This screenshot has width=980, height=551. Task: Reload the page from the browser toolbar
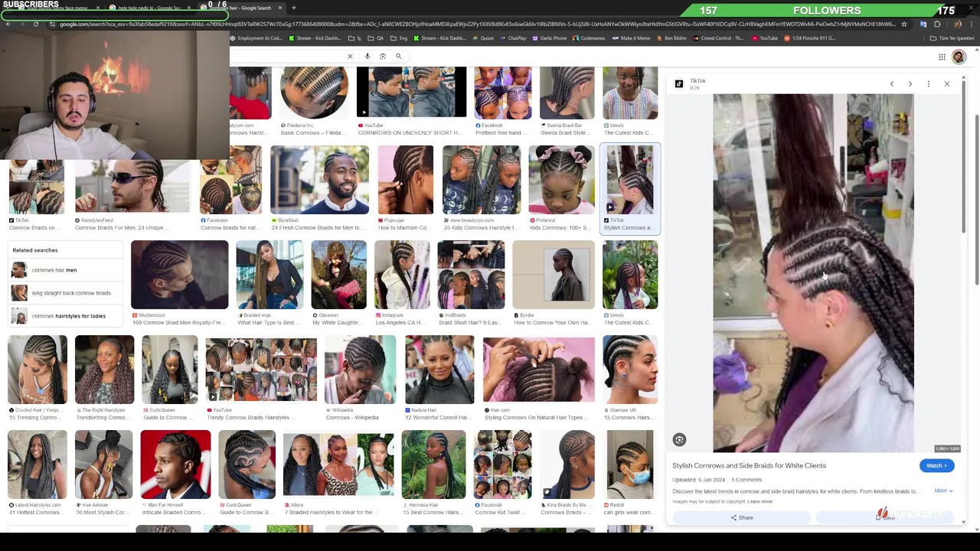36,24
